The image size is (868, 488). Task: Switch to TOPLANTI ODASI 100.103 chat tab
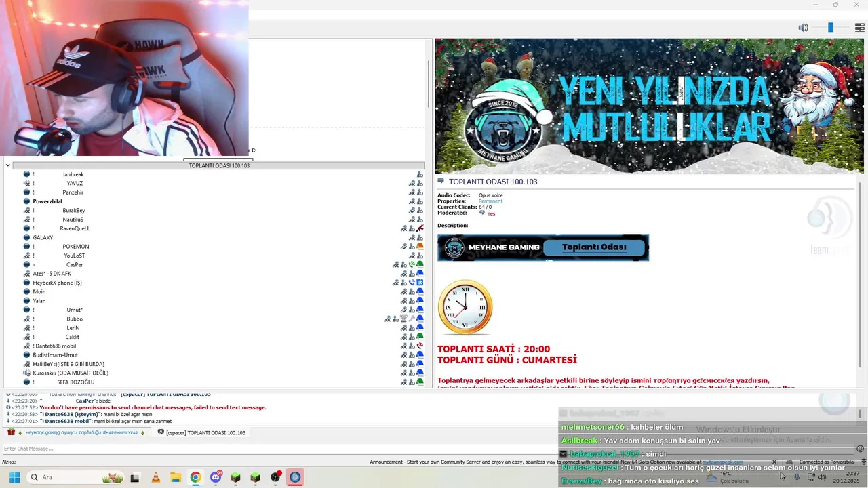[x=201, y=432]
